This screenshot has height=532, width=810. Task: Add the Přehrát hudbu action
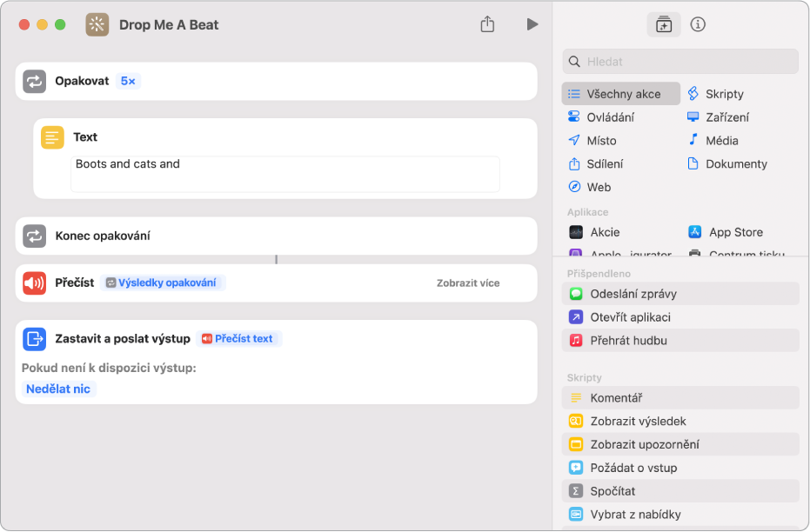tap(680, 341)
